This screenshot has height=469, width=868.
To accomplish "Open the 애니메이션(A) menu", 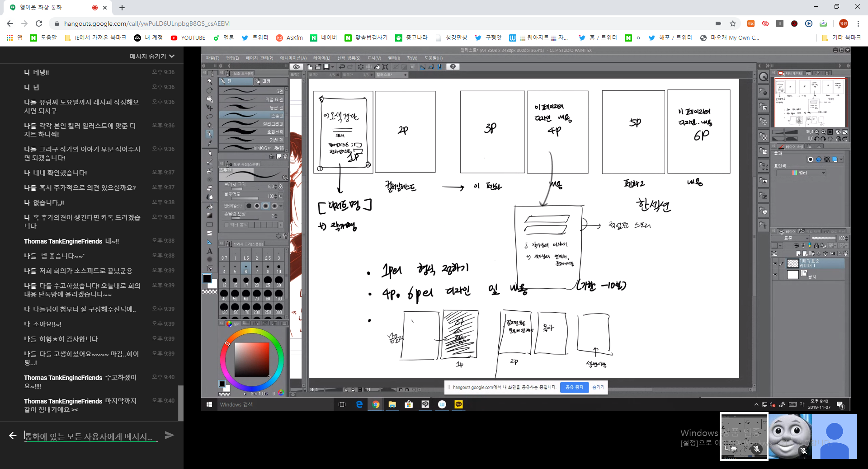I will click(x=293, y=58).
